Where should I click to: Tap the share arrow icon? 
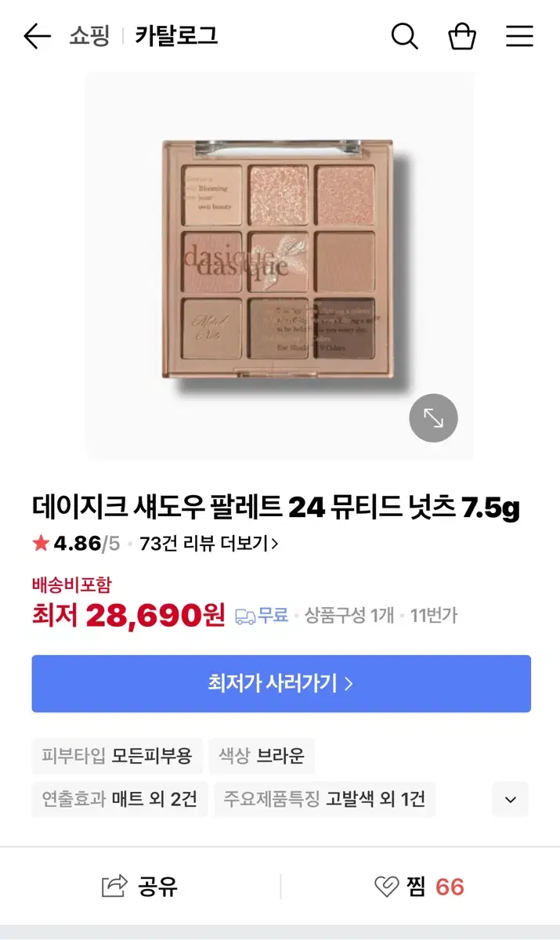click(x=114, y=886)
